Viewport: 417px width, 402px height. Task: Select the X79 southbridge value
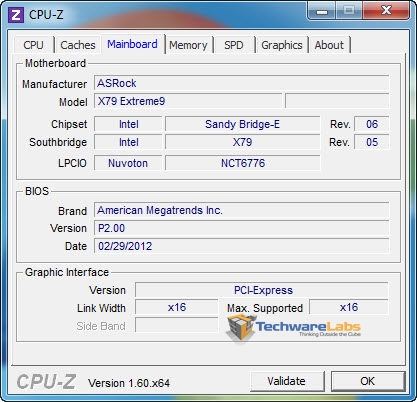tap(243, 142)
